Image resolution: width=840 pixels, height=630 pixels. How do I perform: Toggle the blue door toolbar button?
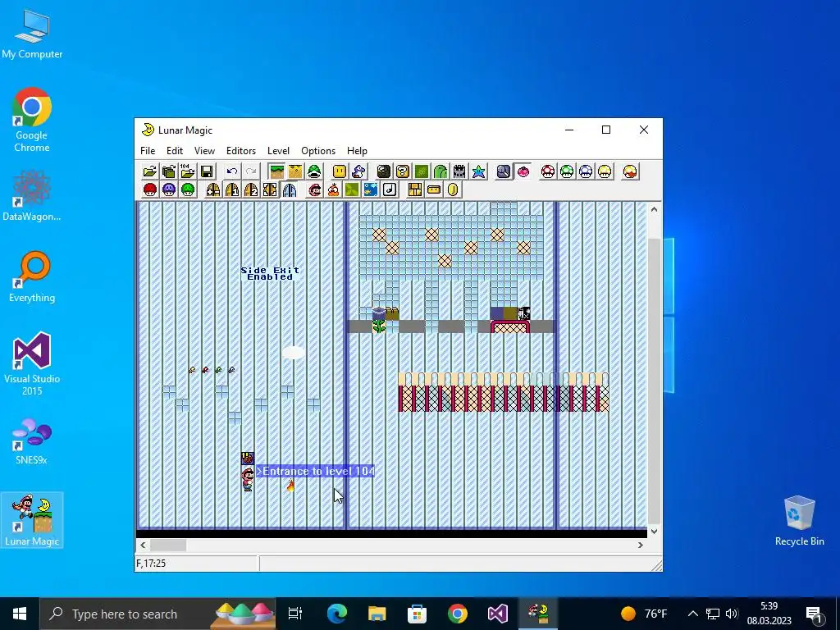tap(289, 189)
